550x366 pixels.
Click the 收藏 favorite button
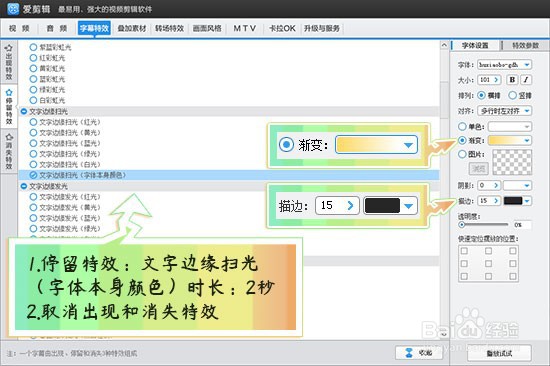tap(418, 353)
